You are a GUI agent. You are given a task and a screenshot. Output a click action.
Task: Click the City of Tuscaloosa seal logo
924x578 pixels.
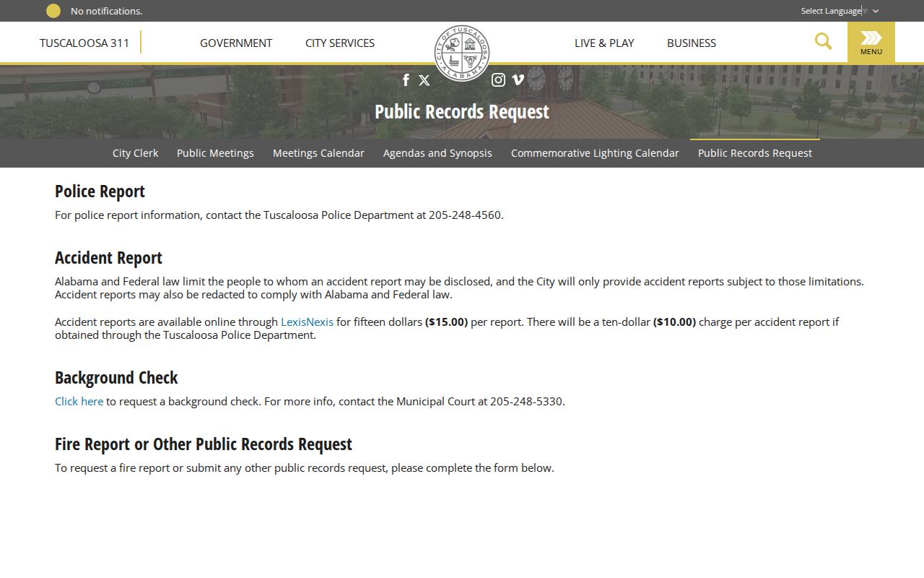(462, 53)
